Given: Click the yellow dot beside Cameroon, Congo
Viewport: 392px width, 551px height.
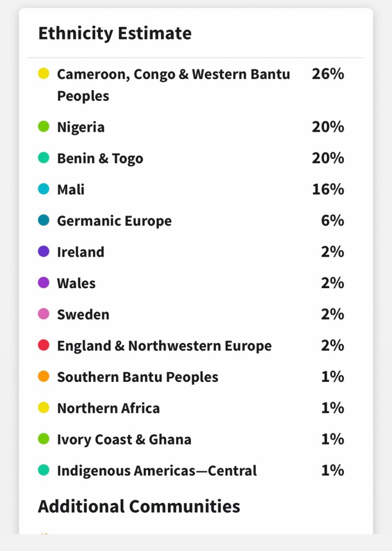Looking at the screenshot, I should click(44, 73).
